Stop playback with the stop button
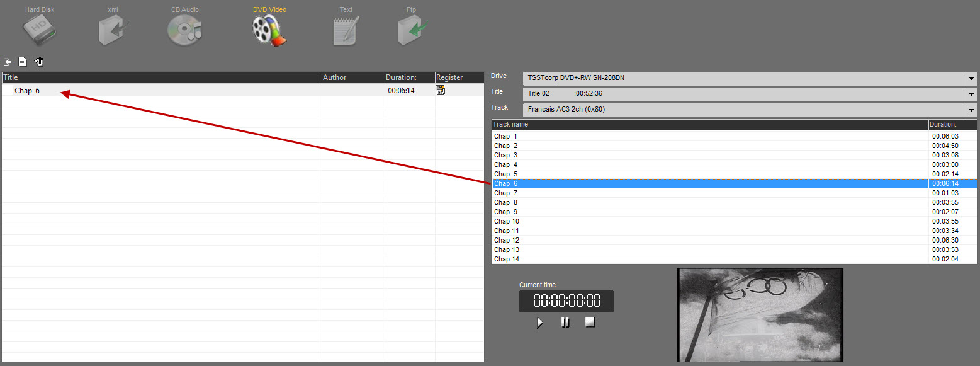Image resolution: width=980 pixels, height=366 pixels. [590, 323]
